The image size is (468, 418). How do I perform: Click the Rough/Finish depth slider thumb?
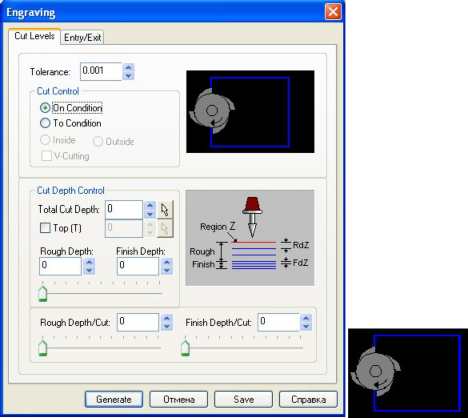pyautogui.click(x=43, y=294)
